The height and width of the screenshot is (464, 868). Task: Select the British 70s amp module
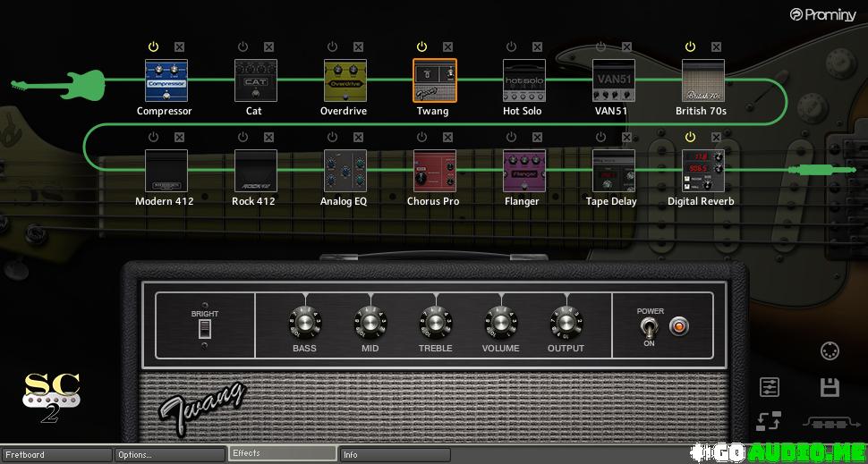(703, 80)
